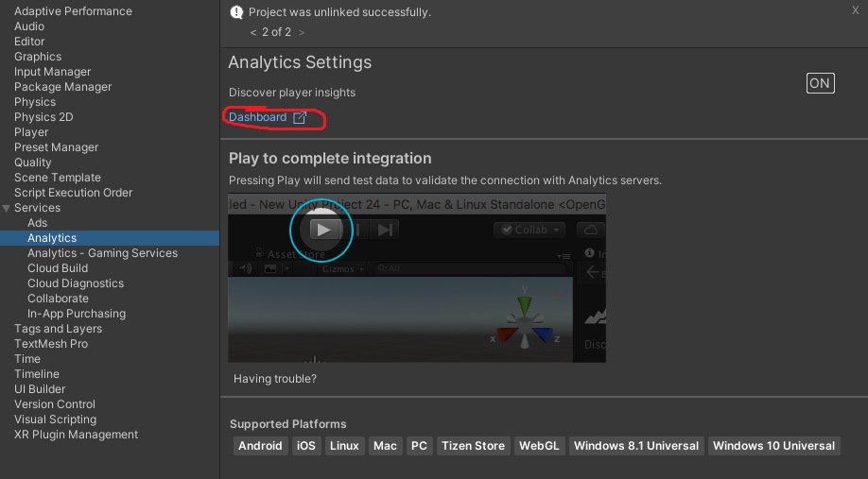Dismiss the notification with the X
This screenshot has height=479, width=868.
point(856,10)
